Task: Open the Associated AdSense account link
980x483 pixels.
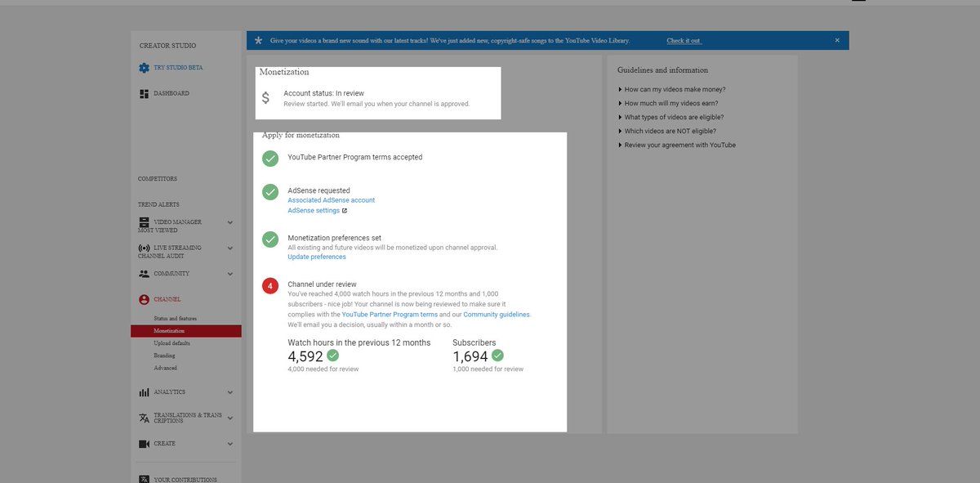Action: point(332,200)
